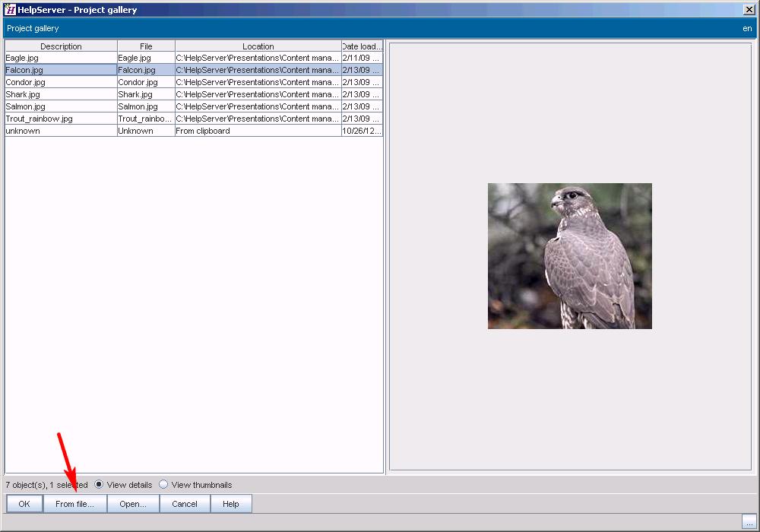Screen dimensions: 760x532
Task: Select the Eagle.jpg description row
Action: coord(61,58)
